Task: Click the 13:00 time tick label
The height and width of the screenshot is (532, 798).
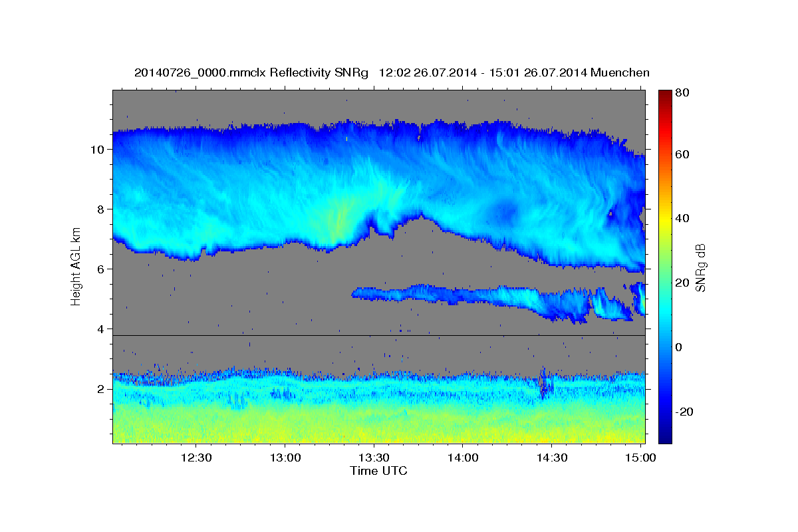Action: (x=285, y=458)
